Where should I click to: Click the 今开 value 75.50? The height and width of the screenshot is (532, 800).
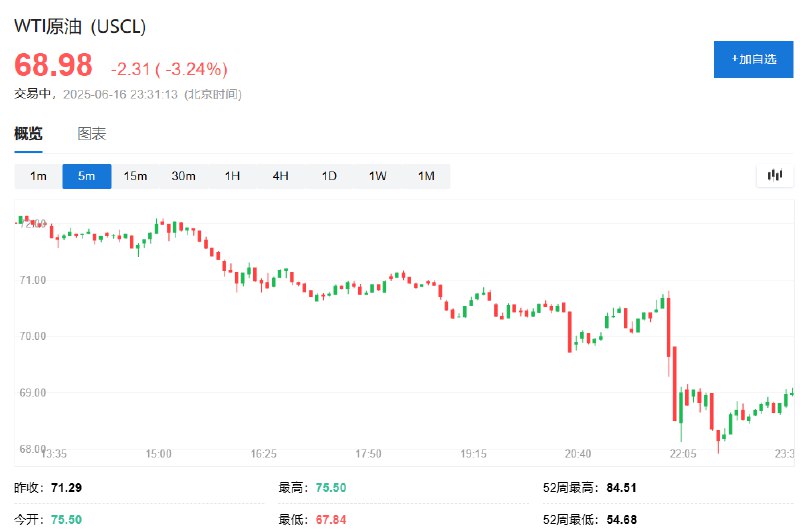[x=66, y=520]
